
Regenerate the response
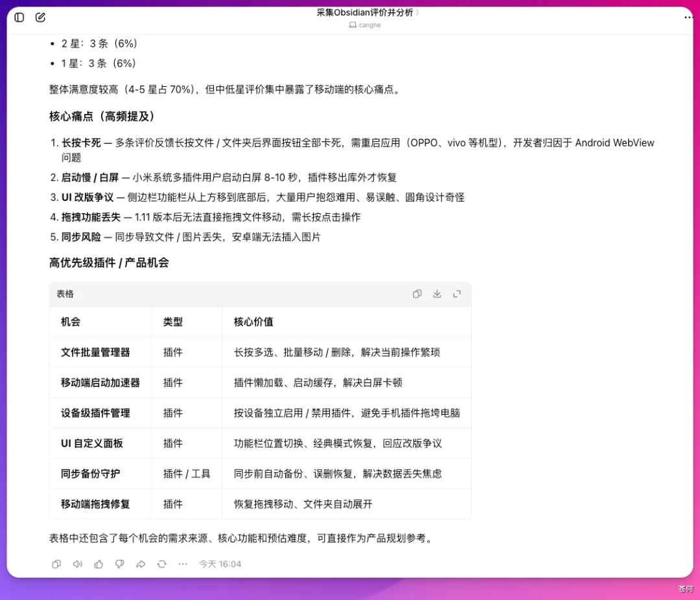pos(161,564)
